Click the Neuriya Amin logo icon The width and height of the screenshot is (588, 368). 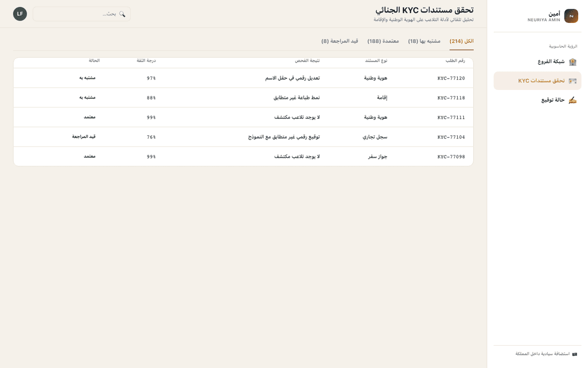571,16
